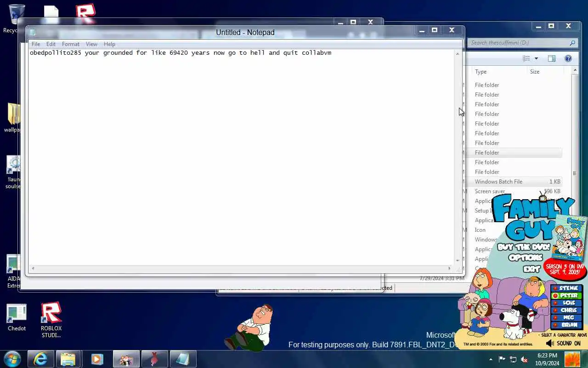Click Notepad horizontal scrollbar left arrow
Viewport: 588px width, 368px height.
[33, 268]
